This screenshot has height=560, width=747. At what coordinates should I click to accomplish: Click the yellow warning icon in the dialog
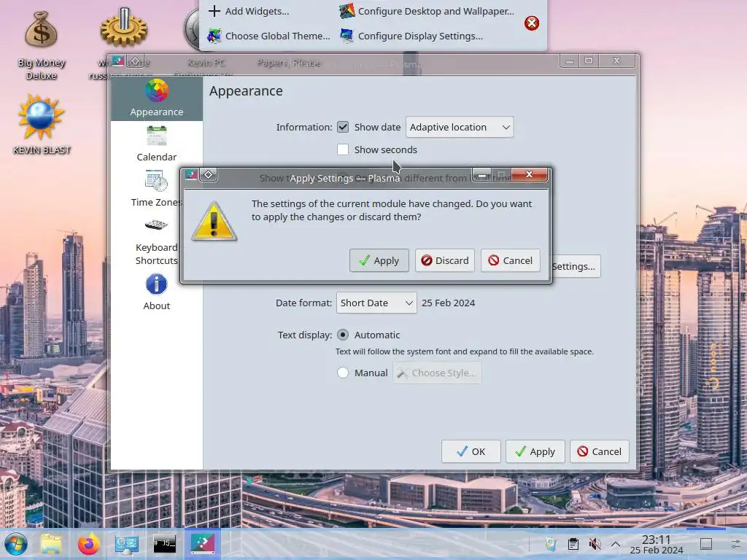point(214,222)
